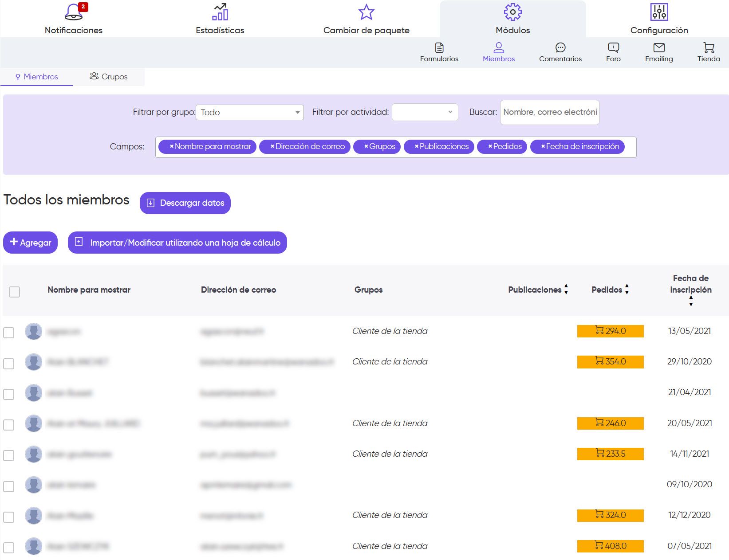This screenshot has width=729, height=560.
Task: Remove the Fecha de inscripción field tag
Action: [543, 146]
